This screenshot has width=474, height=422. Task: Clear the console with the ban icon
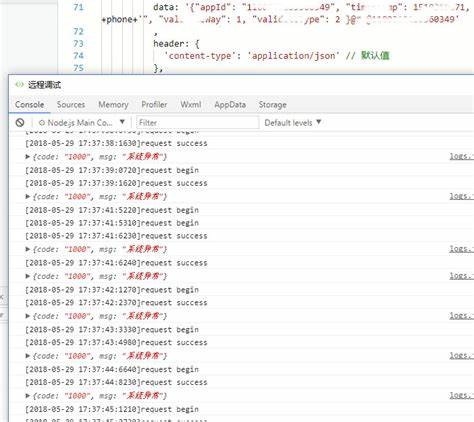20,123
